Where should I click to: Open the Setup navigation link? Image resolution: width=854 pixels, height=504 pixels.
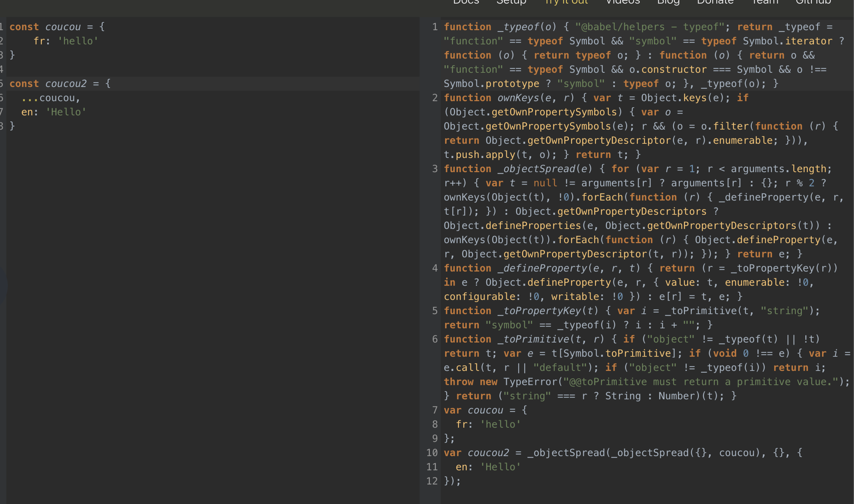coord(511,2)
